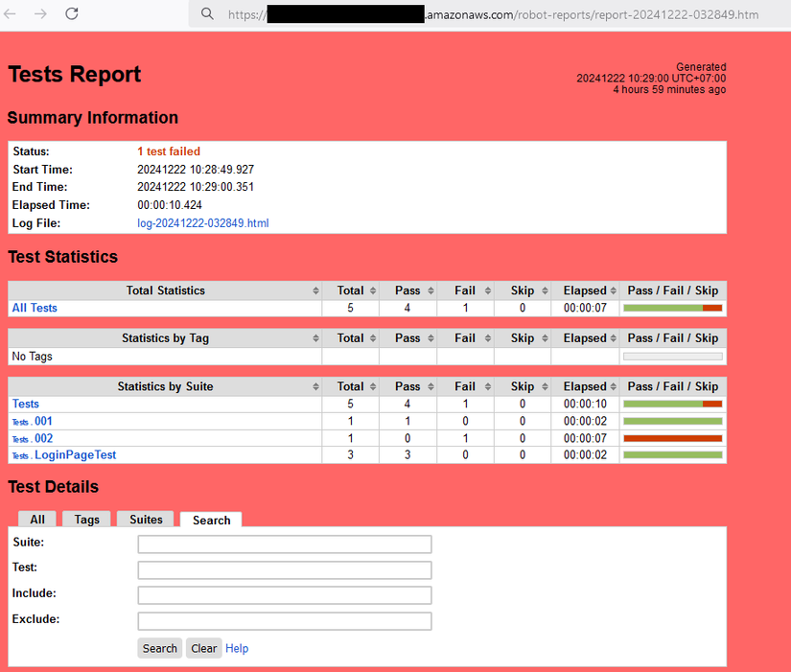The height and width of the screenshot is (672, 791).
Task: Click the end time 20241222 10:29:00.351
Action: click(x=196, y=187)
